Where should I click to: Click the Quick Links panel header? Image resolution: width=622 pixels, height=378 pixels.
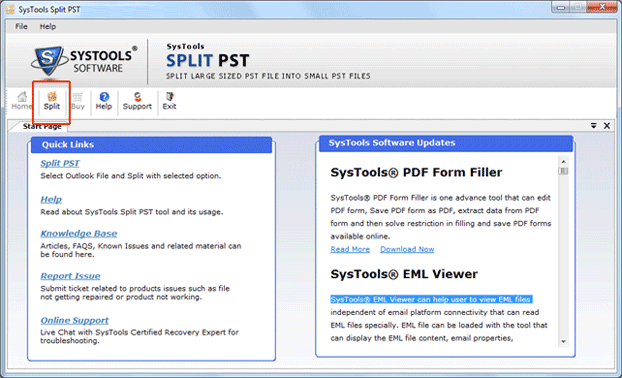(x=152, y=145)
